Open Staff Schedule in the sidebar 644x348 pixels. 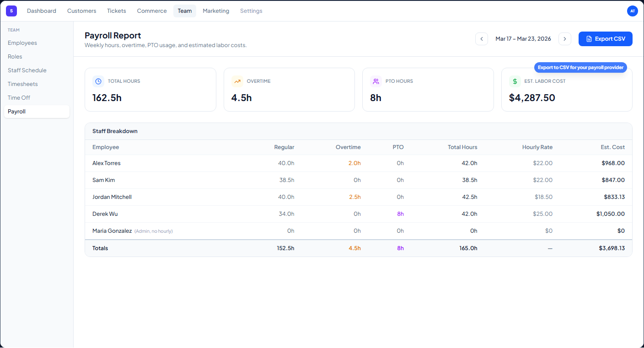37,70
